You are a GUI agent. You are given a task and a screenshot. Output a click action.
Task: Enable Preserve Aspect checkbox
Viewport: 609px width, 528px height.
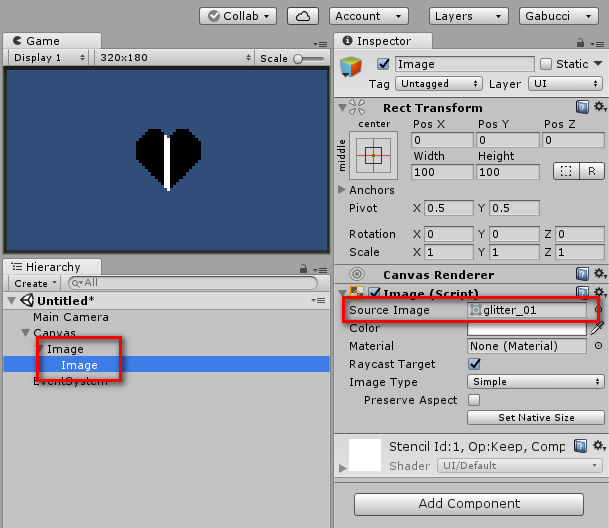click(474, 400)
